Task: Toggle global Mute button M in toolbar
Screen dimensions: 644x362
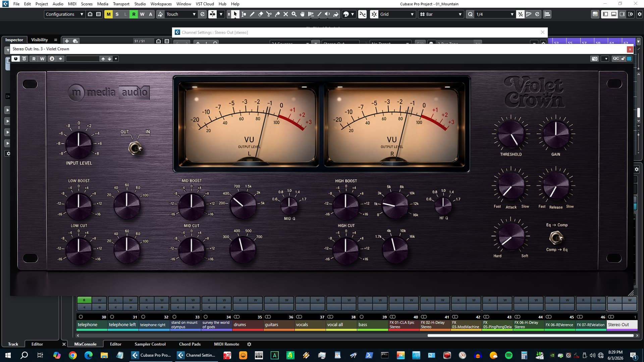Action: coord(108,14)
